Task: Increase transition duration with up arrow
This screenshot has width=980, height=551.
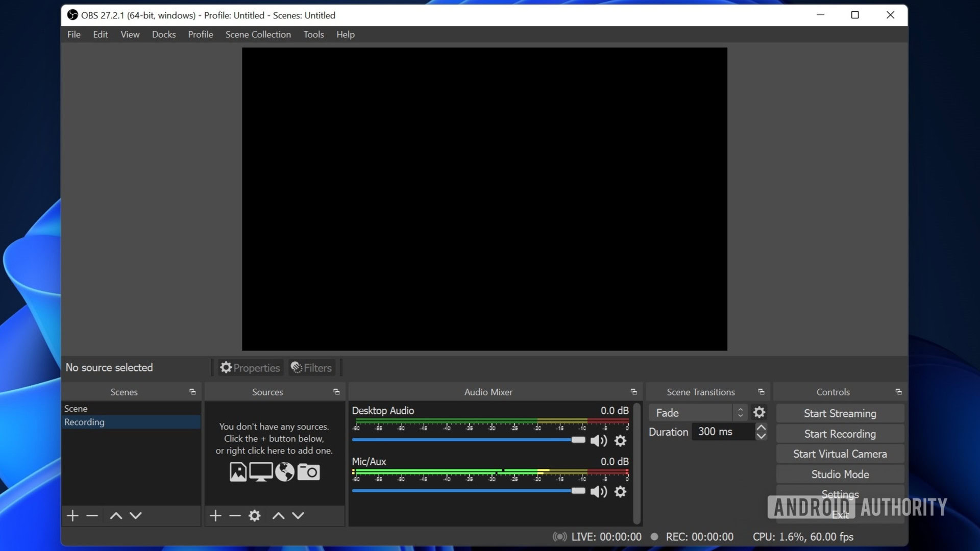Action: (x=761, y=427)
